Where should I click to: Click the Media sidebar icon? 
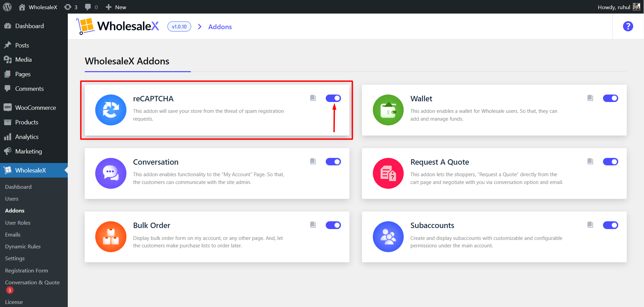7,60
